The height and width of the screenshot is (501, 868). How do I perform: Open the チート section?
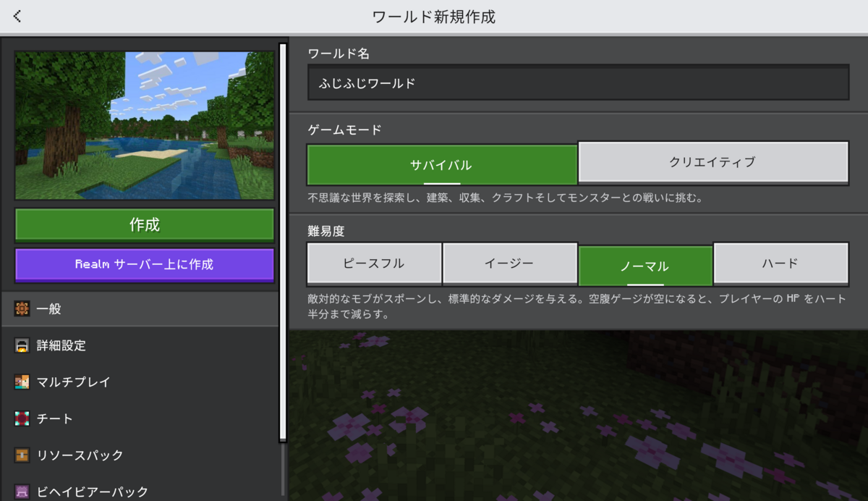tap(140, 418)
